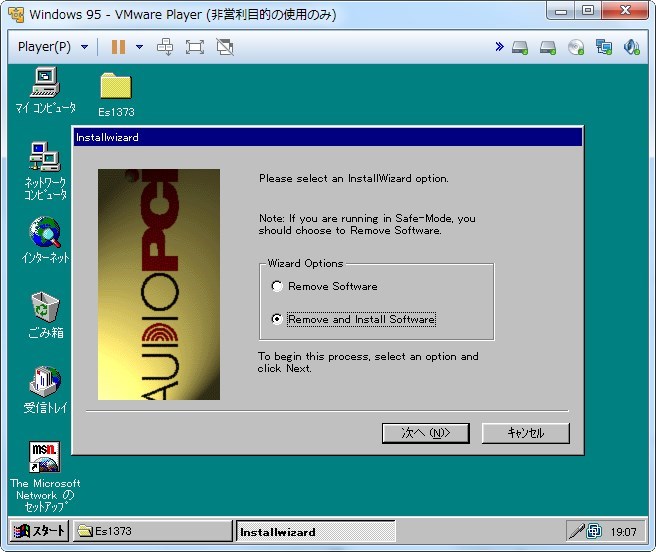Viewport: 656px width, 552px height.
Task: Click the pen tray icon in taskbar
Action: click(577, 531)
